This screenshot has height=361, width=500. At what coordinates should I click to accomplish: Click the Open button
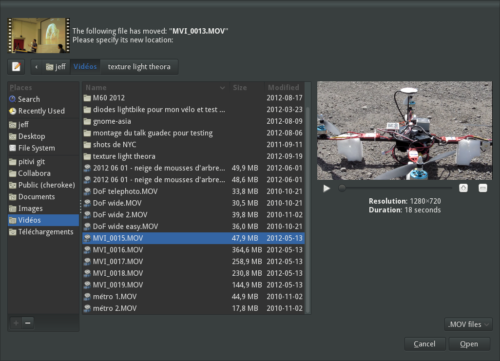pos(469,344)
